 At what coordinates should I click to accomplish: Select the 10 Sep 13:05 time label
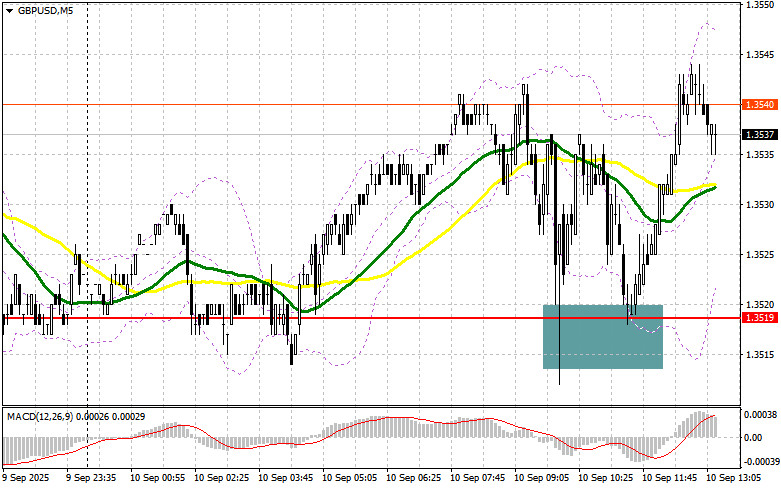coord(733,478)
